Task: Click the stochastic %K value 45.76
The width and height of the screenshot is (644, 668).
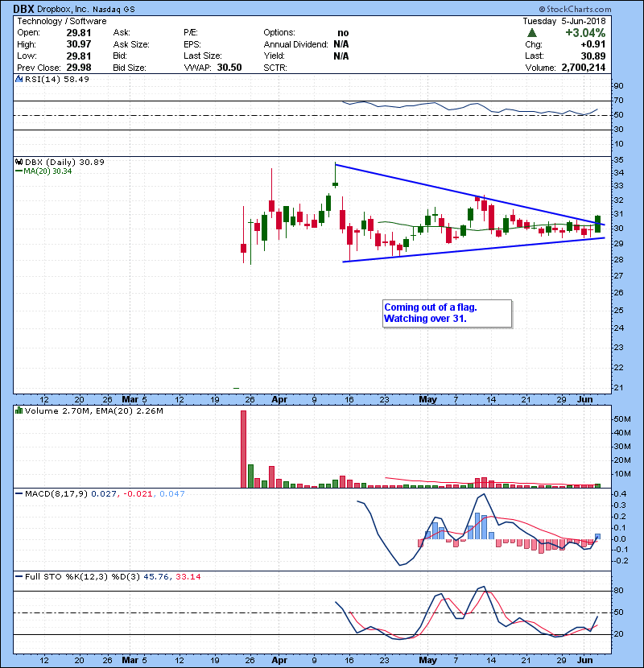Action: (x=156, y=576)
